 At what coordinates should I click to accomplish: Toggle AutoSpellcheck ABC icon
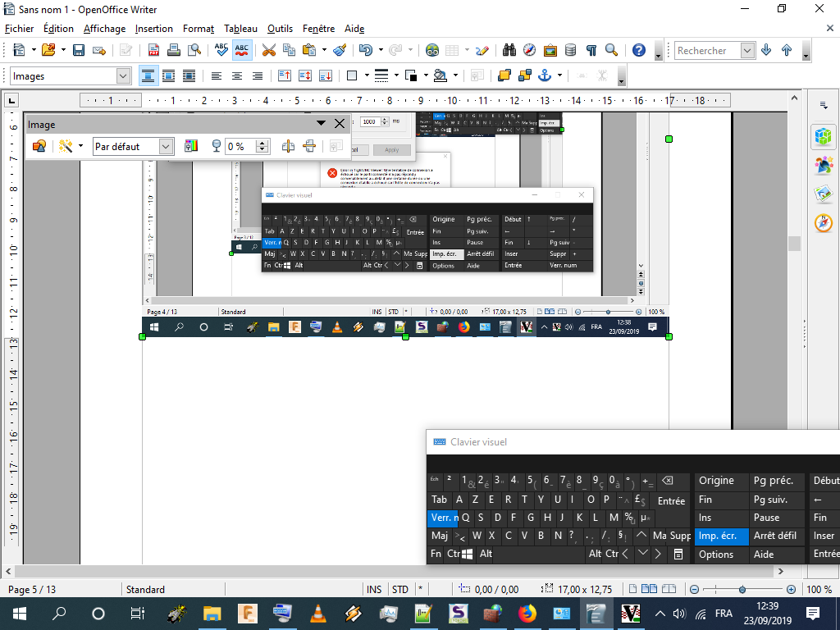(x=242, y=50)
